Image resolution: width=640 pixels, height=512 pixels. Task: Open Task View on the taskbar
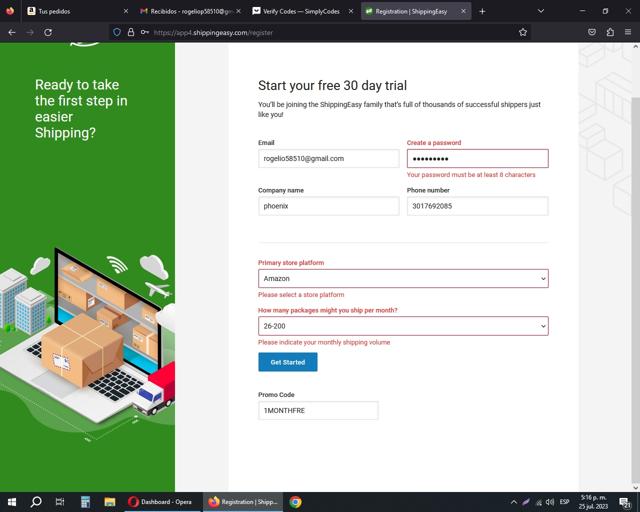coord(60,502)
